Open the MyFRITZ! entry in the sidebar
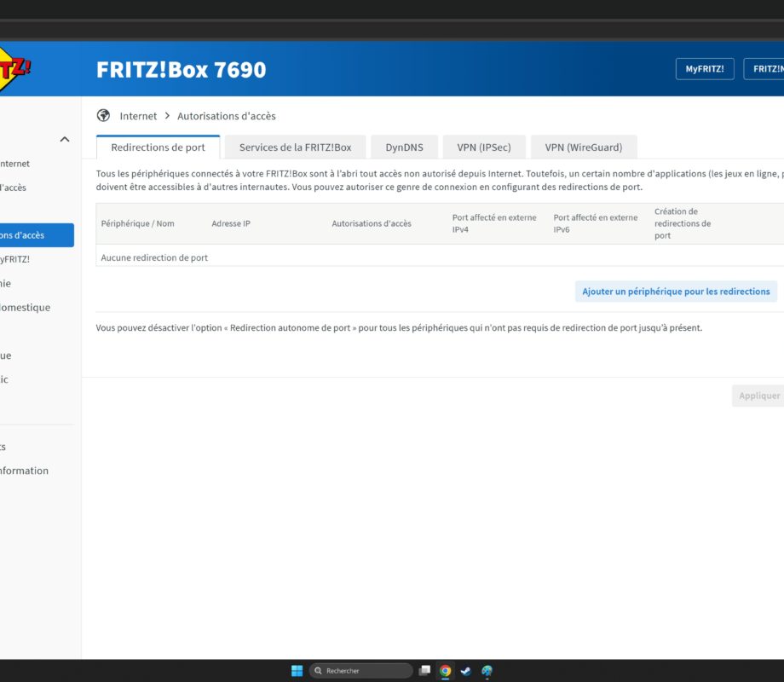Viewport: 784px width, 682px height. pyautogui.click(x=15, y=259)
